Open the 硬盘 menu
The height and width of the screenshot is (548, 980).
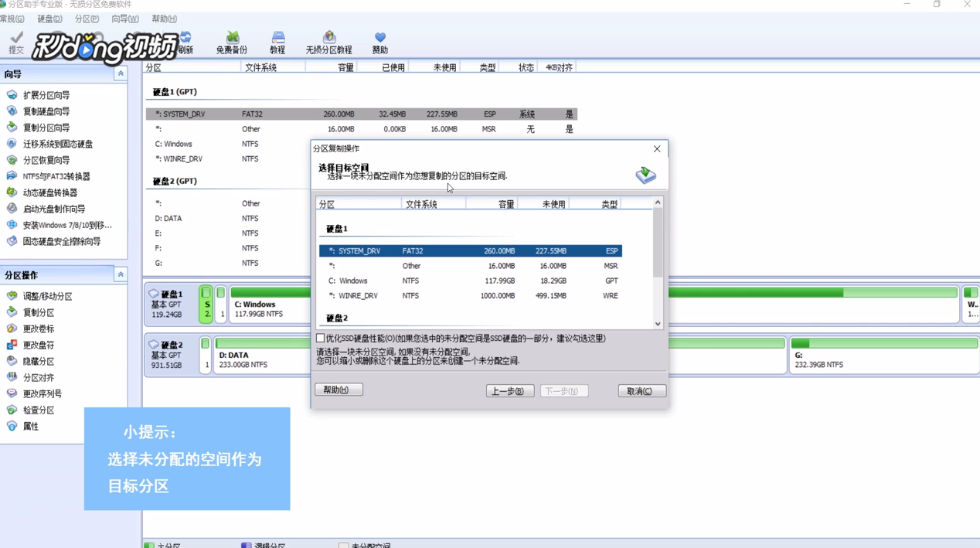[49, 19]
